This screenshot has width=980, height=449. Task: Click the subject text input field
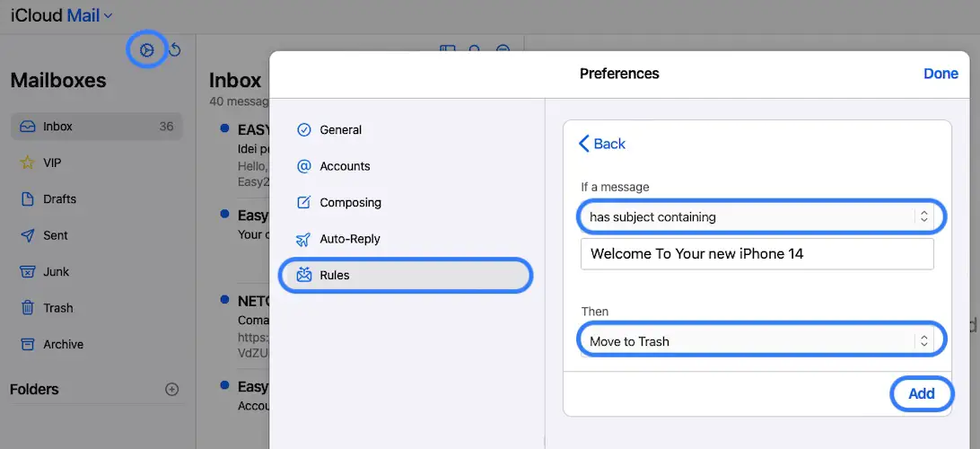[x=757, y=254]
